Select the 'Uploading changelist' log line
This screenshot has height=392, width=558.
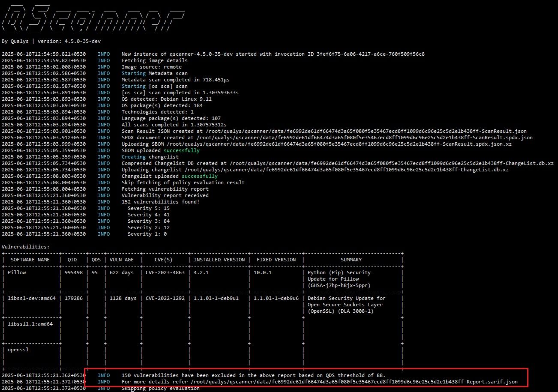click(315, 170)
